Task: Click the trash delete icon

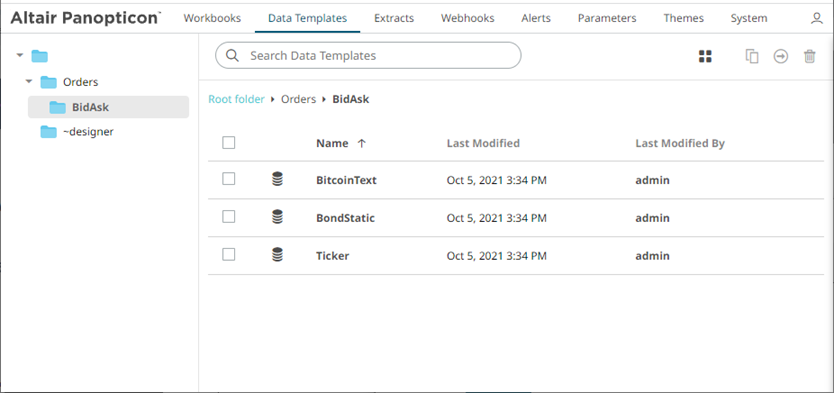Action: coord(810,56)
